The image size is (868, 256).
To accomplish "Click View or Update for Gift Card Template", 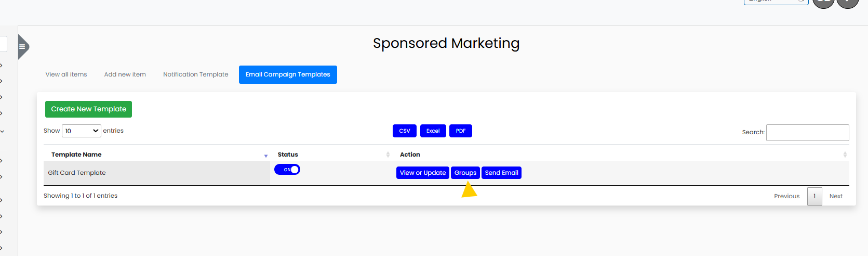I will click(423, 173).
